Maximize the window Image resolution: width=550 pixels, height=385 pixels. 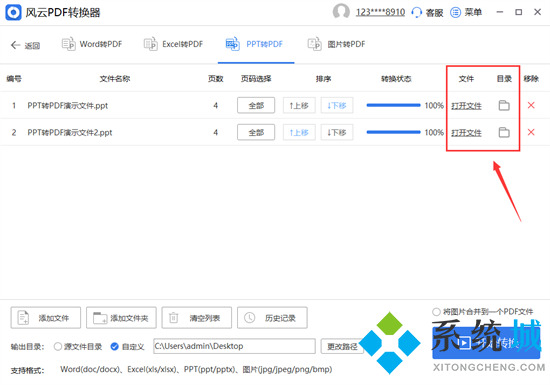click(518, 12)
